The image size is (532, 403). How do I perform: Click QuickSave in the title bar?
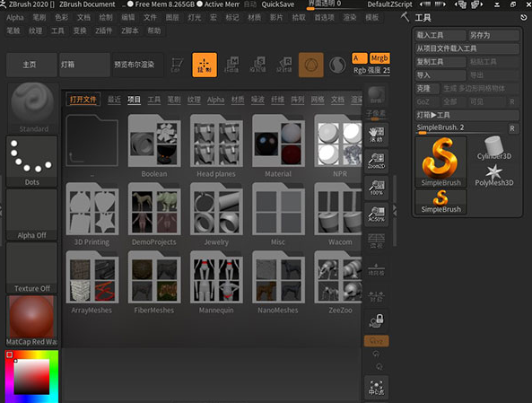[x=278, y=4]
